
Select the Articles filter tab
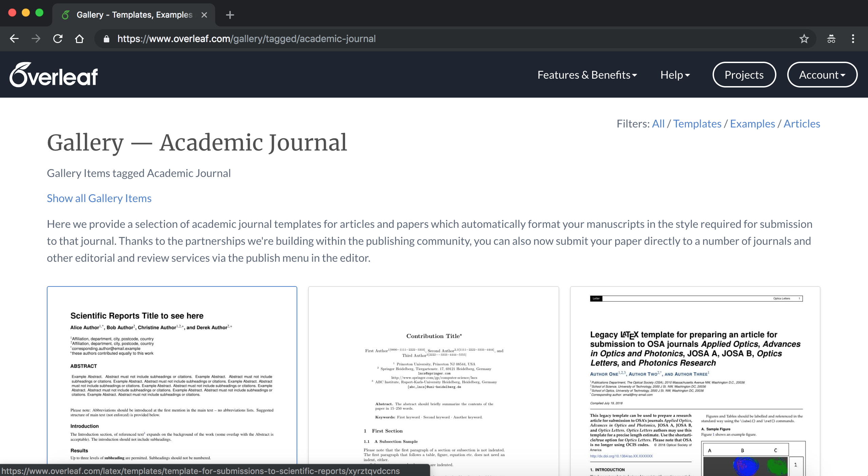point(802,124)
